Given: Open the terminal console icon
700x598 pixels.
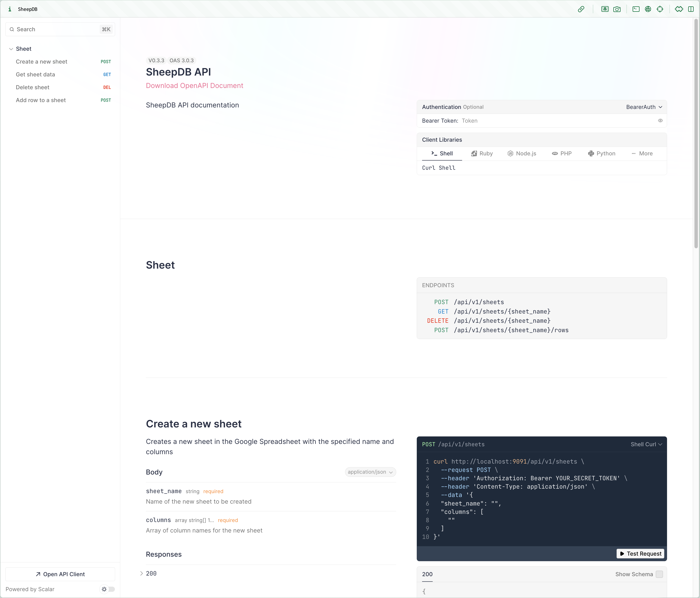Looking at the screenshot, I should [x=636, y=9].
